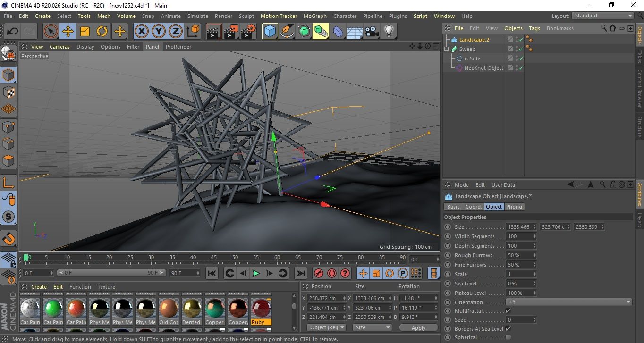Viewport: 644px width, 343px height.
Task: Switch to the Coord. tab
Action: tap(474, 207)
